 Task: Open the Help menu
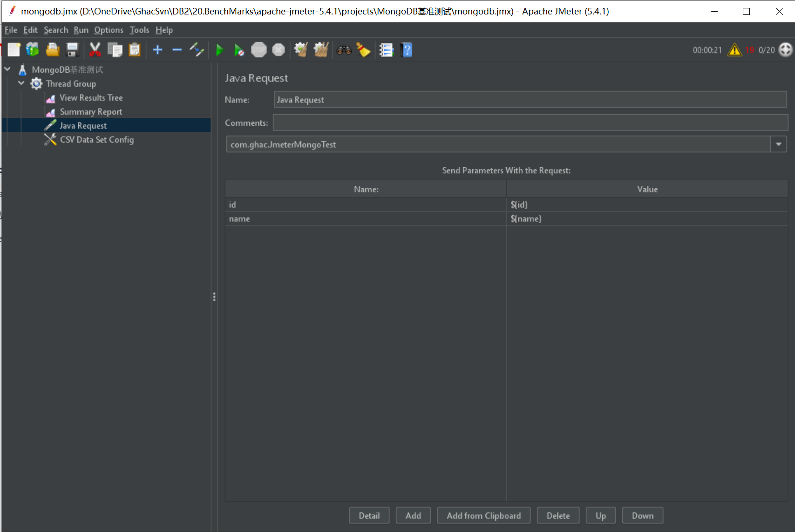point(164,30)
